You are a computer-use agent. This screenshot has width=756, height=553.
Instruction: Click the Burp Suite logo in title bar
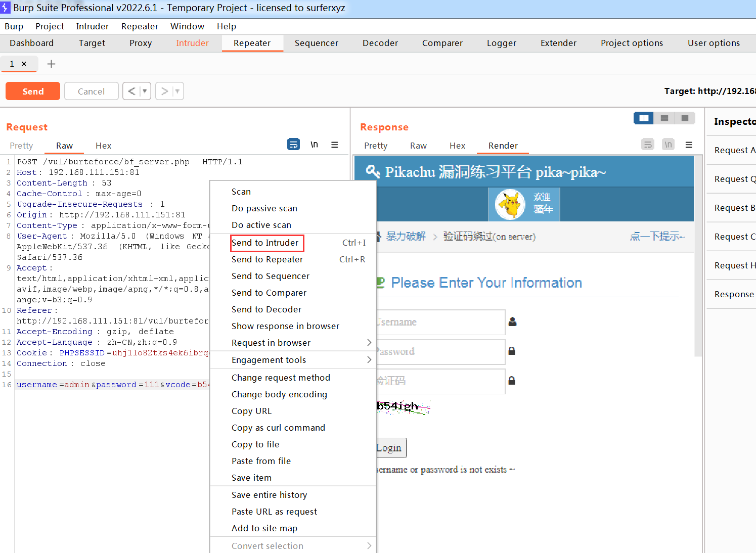point(6,8)
